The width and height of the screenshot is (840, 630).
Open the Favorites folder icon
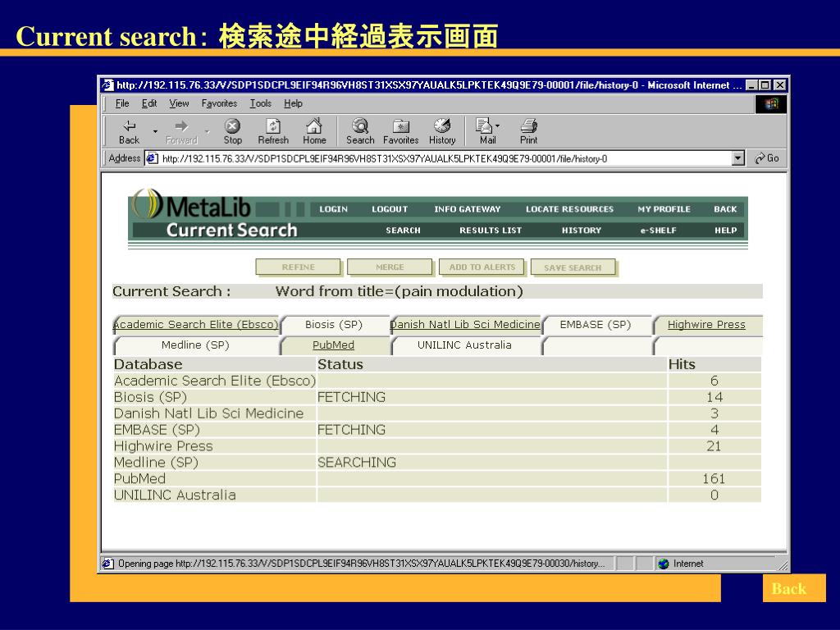[400, 126]
